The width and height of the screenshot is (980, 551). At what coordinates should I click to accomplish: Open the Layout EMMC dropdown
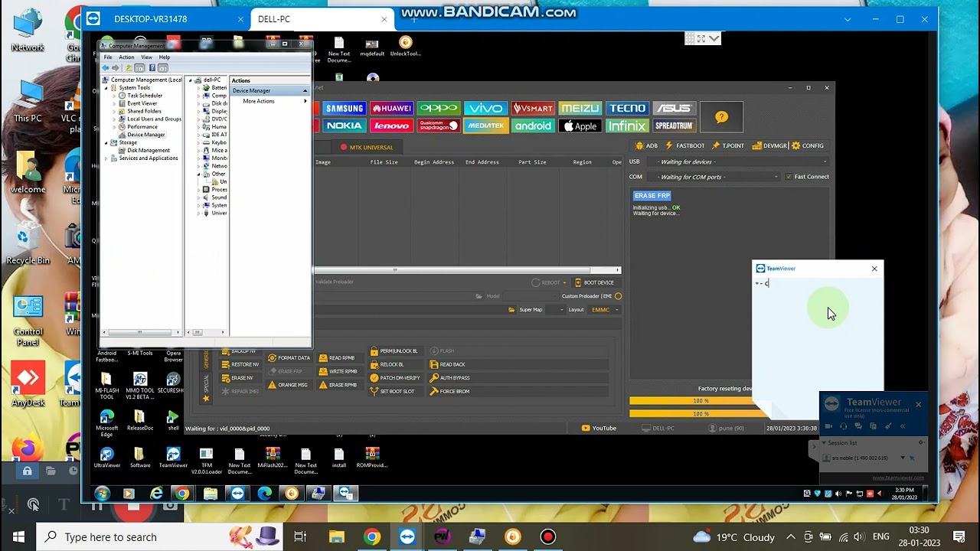click(x=604, y=310)
